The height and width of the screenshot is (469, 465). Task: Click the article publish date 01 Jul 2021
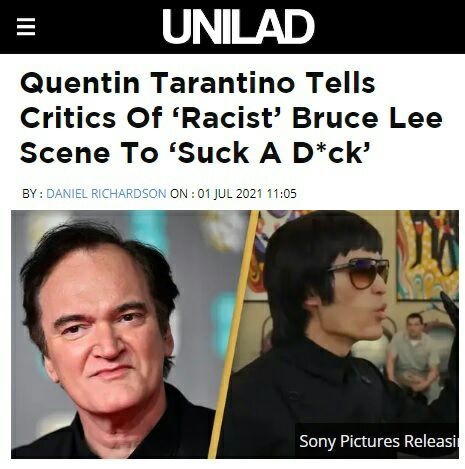click(230, 194)
